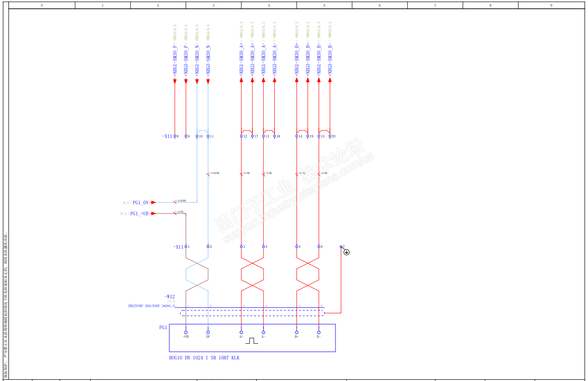Click terminal 7 on lower X11 strip
The height and width of the screenshot is (381, 588).
coord(341,247)
